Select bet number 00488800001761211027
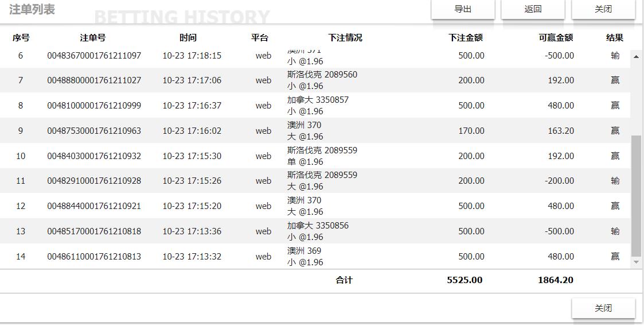This screenshot has height=325, width=644. [x=94, y=80]
